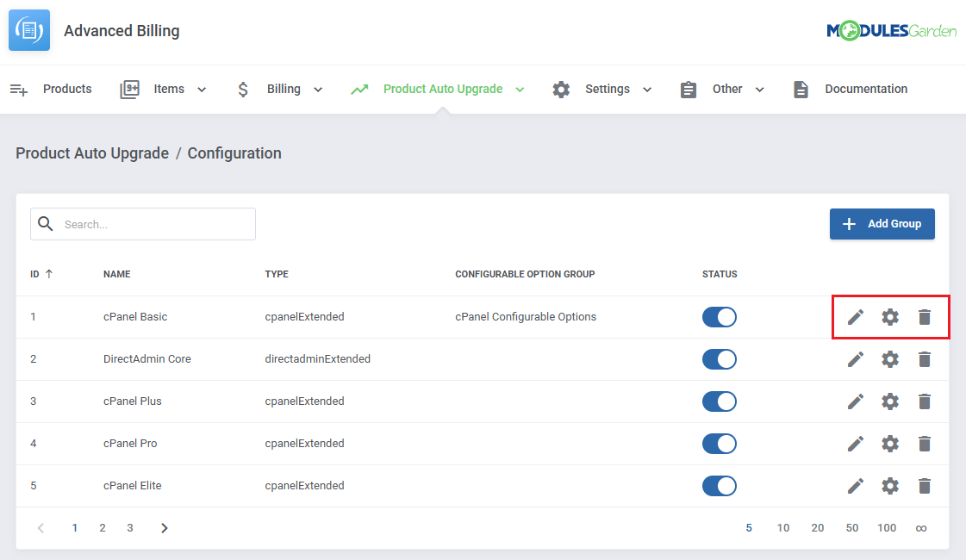Delete the cPanel Basic group
Image resolution: width=966 pixels, height=560 pixels.
(x=924, y=317)
